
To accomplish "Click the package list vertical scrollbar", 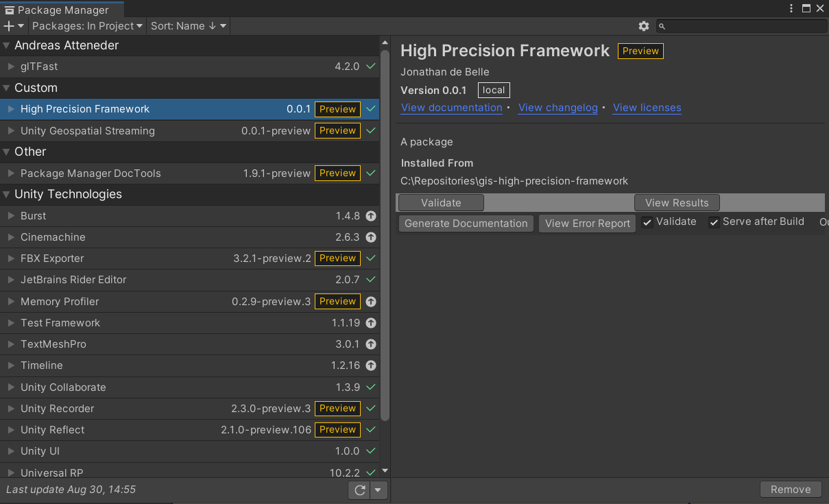I will click(x=385, y=235).
